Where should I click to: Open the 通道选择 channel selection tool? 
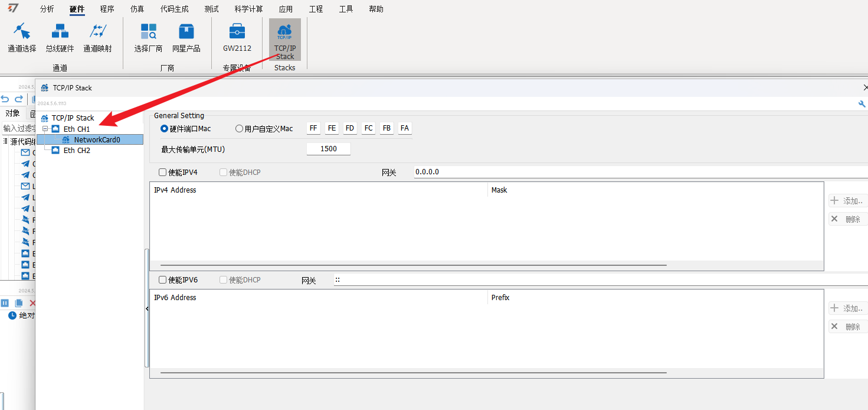coord(22,38)
